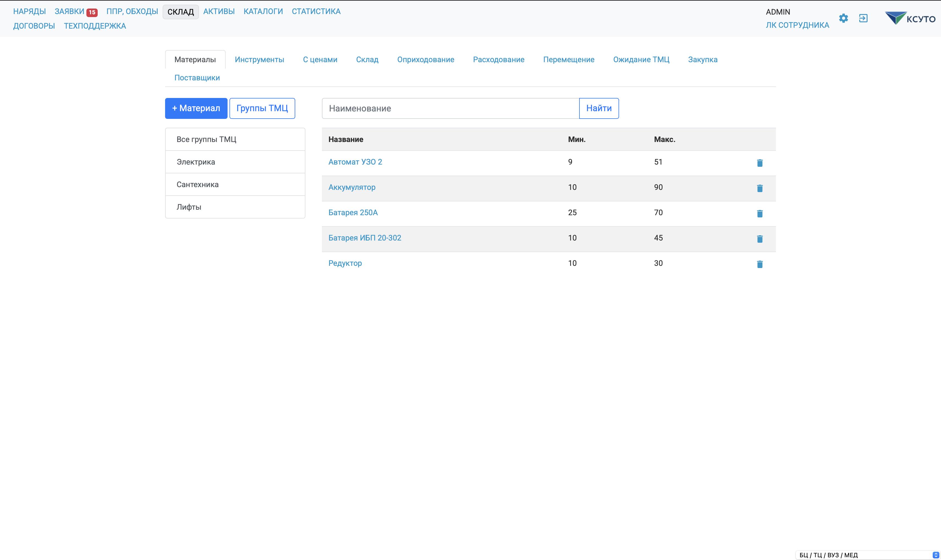Remove Батарея 250А using trash icon
Viewport: 941px width, 560px height.
759,213
